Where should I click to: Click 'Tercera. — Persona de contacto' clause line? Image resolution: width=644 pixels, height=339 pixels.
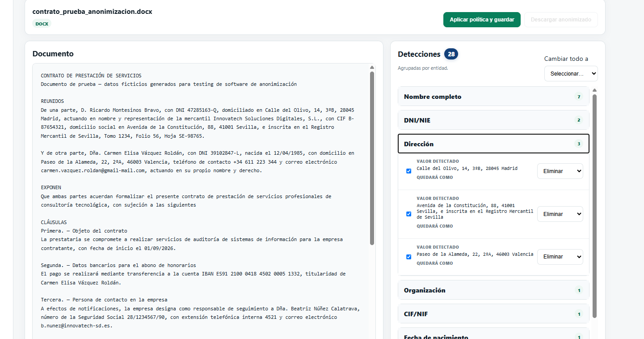(104, 300)
